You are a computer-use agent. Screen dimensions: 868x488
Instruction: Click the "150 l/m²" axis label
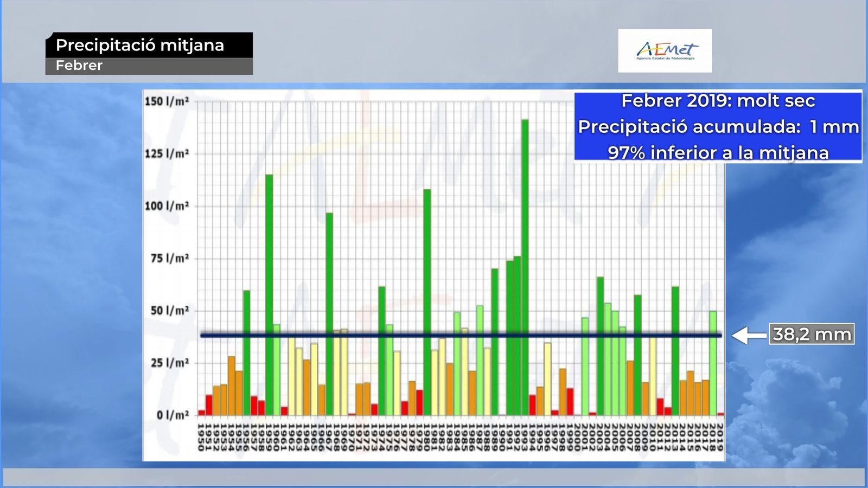[x=167, y=101]
